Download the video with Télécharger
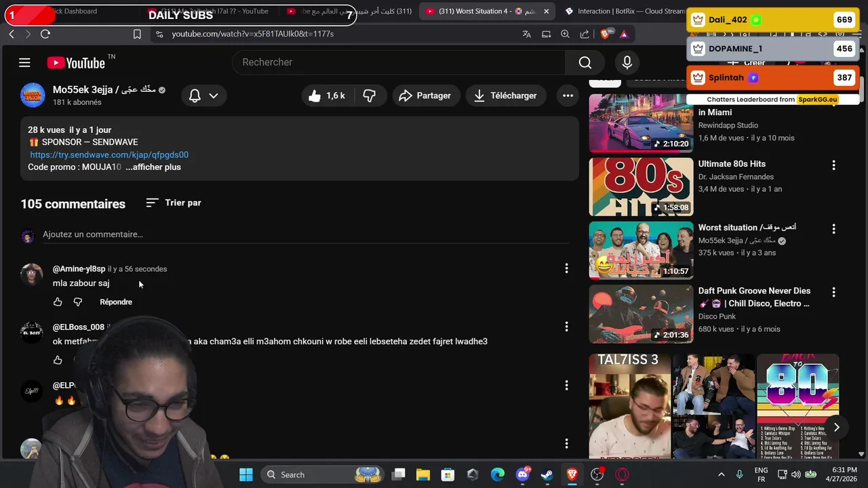 pos(505,96)
